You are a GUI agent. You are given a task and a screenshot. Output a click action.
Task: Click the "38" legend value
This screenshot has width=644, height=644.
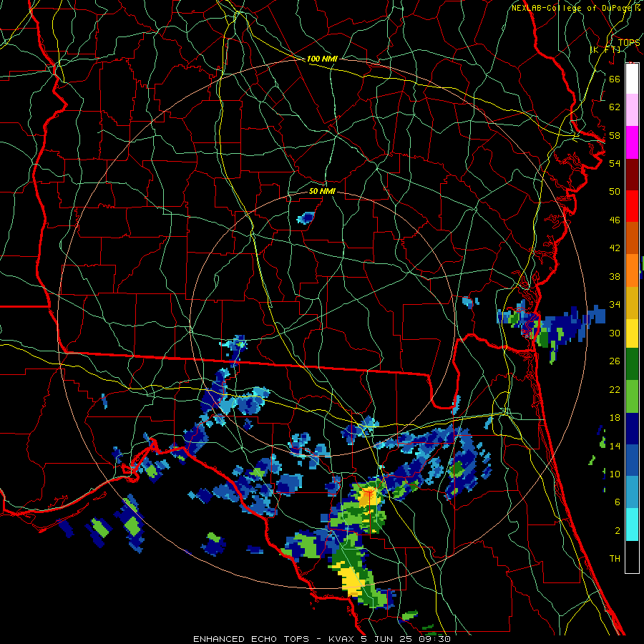pyautogui.click(x=615, y=276)
